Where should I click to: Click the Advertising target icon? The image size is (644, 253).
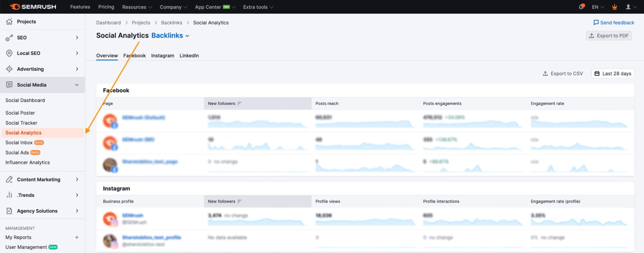(9, 69)
